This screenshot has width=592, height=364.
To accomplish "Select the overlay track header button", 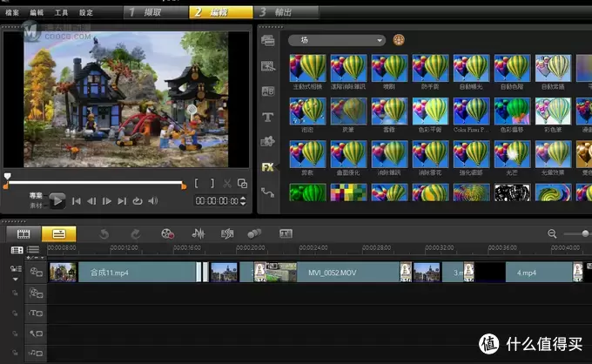I will [x=36, y=293].
